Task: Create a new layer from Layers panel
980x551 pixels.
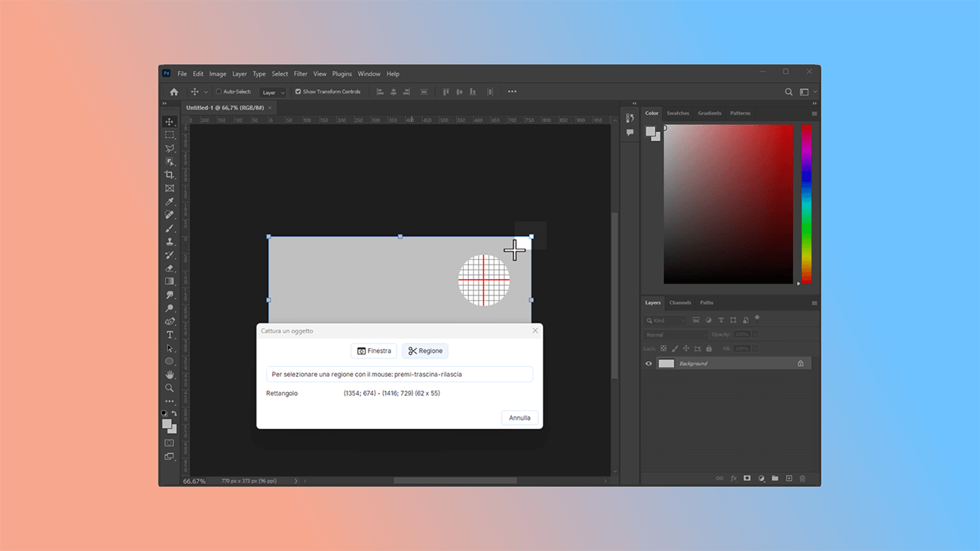Action: [789, 479]
